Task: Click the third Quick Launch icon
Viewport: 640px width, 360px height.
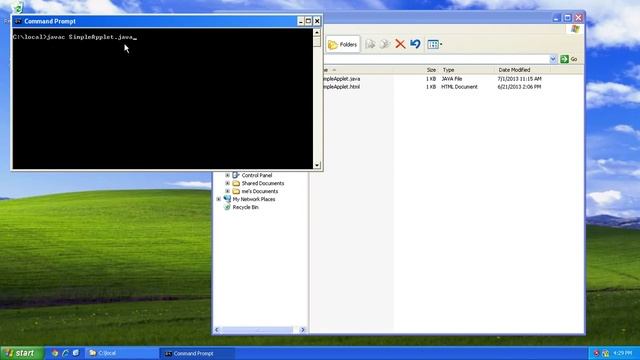Action: [76, 353]
